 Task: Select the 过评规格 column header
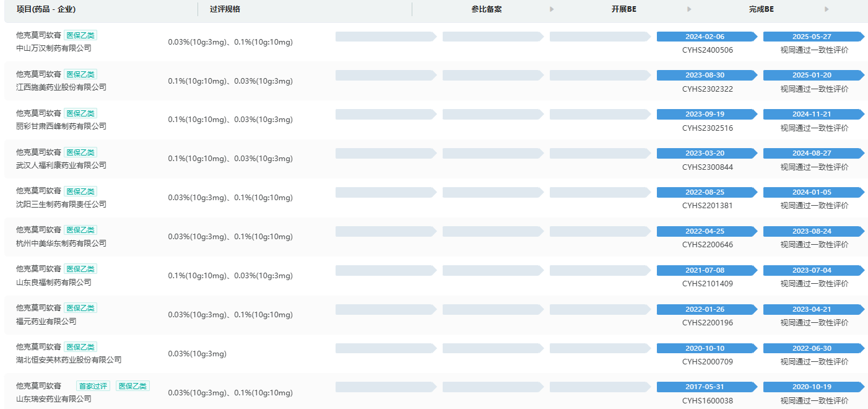pos(225,9)
